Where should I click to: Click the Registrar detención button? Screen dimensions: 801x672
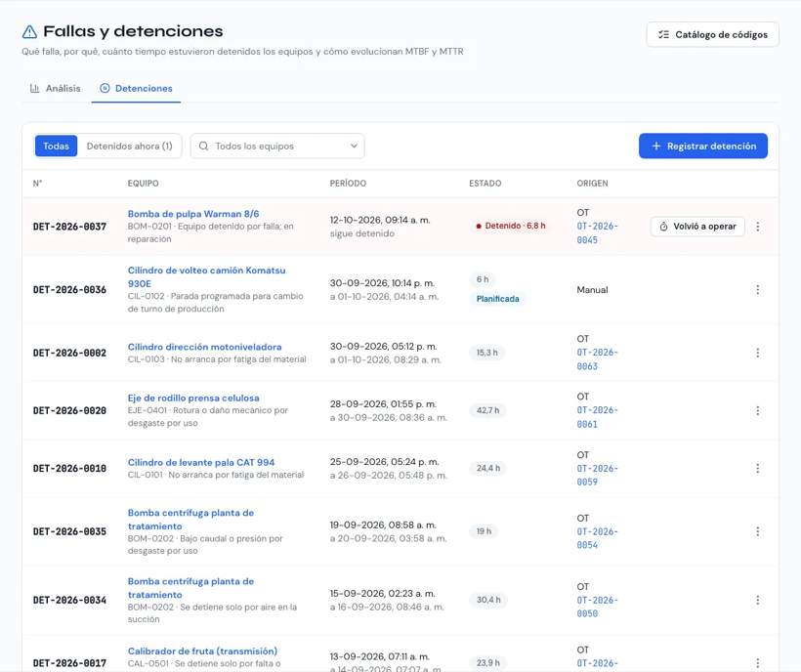tap(703, 147)
